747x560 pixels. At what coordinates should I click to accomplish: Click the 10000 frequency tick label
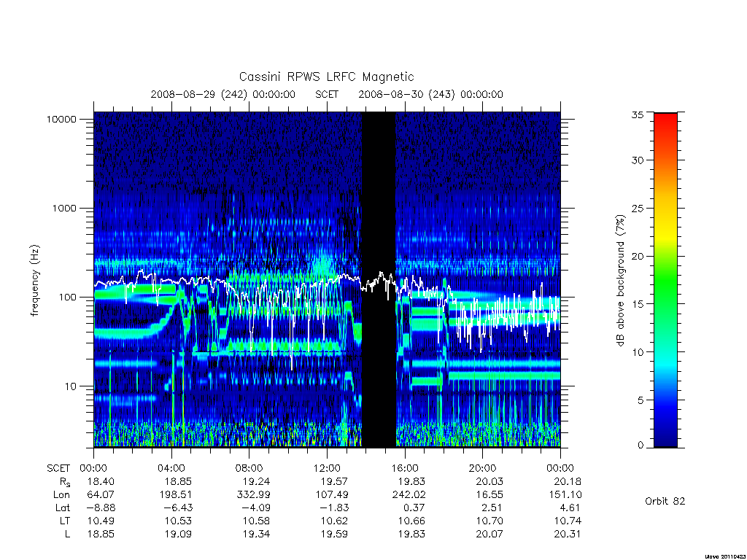point(61,119)
